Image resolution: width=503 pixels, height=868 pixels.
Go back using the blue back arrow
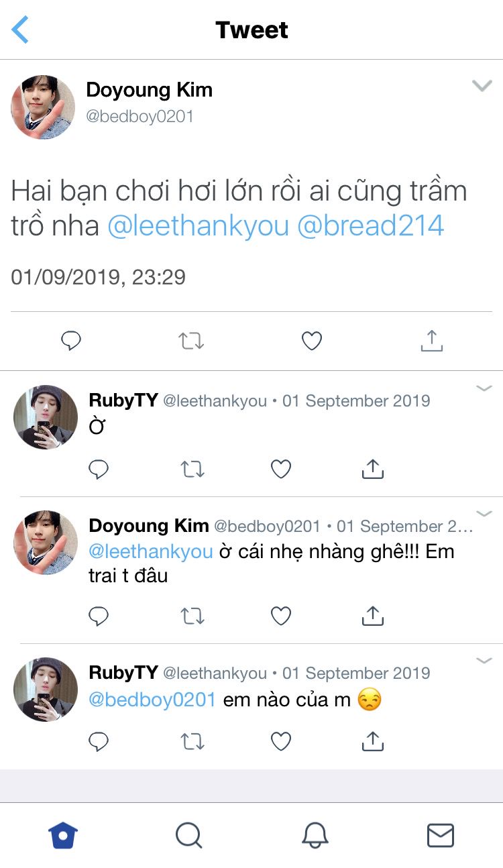21,30
